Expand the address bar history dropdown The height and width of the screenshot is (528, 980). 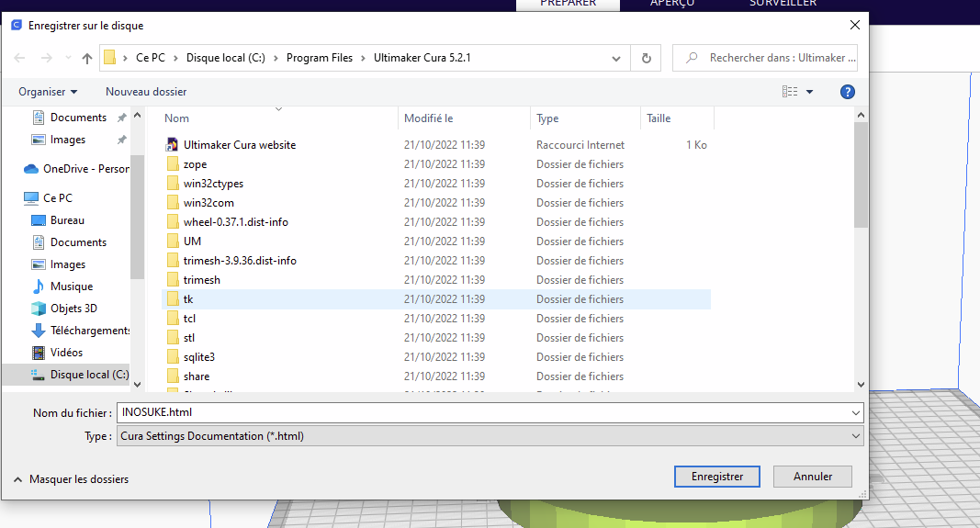coord(616,58)
